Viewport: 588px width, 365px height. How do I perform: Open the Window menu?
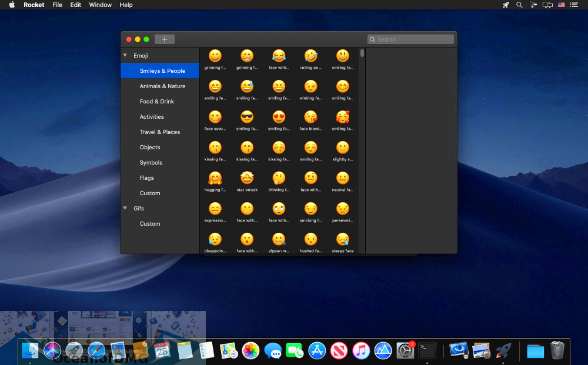100,5
